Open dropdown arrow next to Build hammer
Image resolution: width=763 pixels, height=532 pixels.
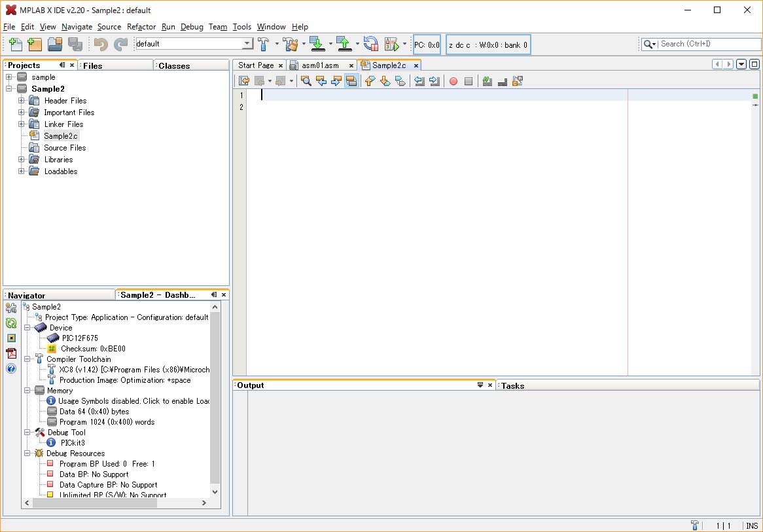(277, 44)
